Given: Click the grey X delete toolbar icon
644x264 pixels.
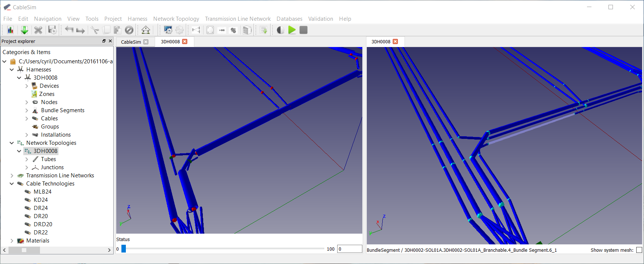Looking at the screenshot, I should 38,30.
